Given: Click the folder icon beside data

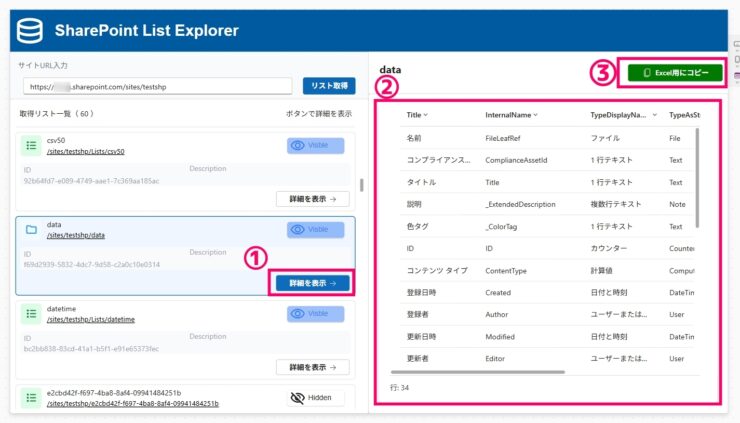Looking at the screenshot, I should coord(31,230).
